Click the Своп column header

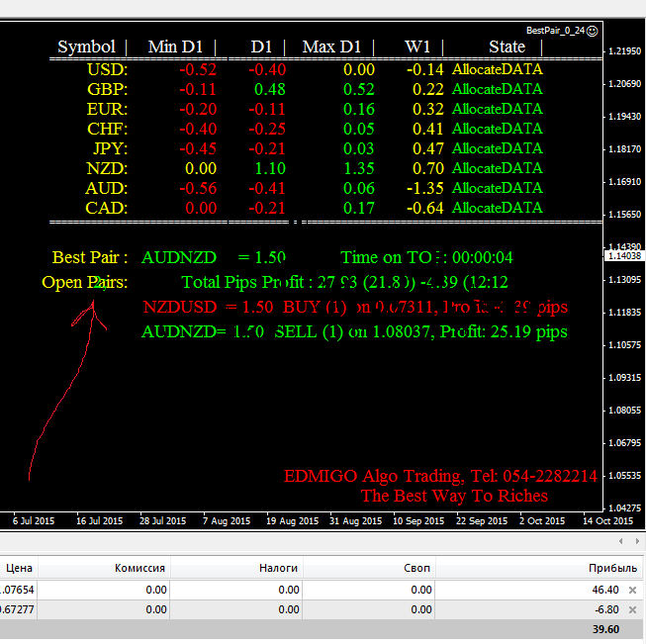pyautogui.click(x=369, y=568)
